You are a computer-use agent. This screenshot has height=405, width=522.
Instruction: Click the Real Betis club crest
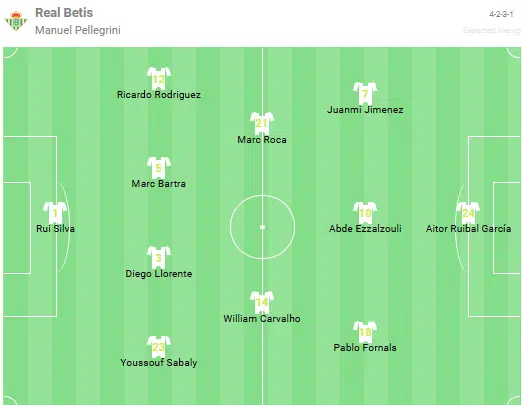click(16, 21)
